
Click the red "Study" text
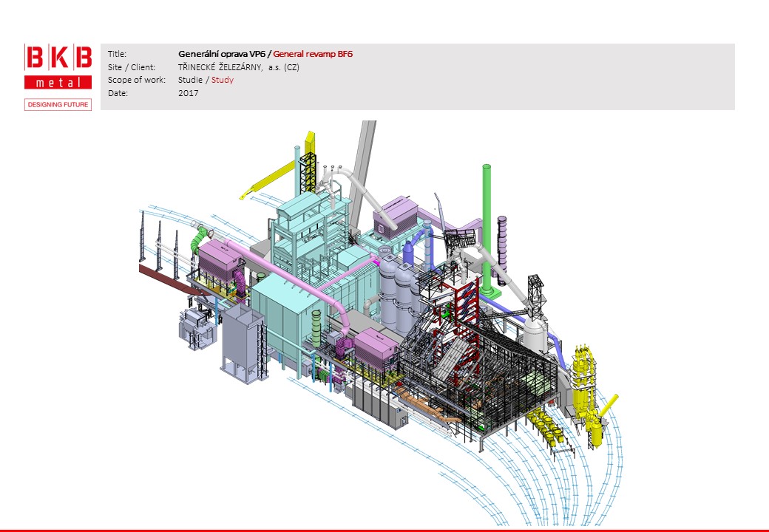pyautogui.click(x=223, y=80)
